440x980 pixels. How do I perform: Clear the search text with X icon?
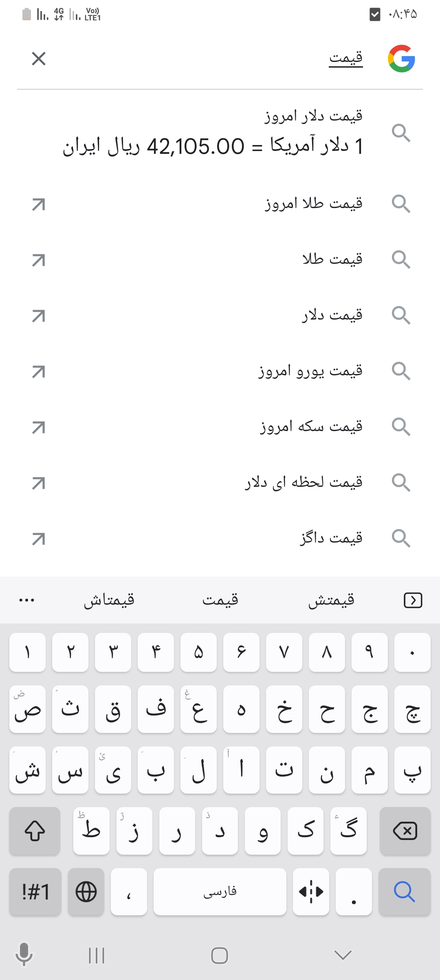coord(39,59)
